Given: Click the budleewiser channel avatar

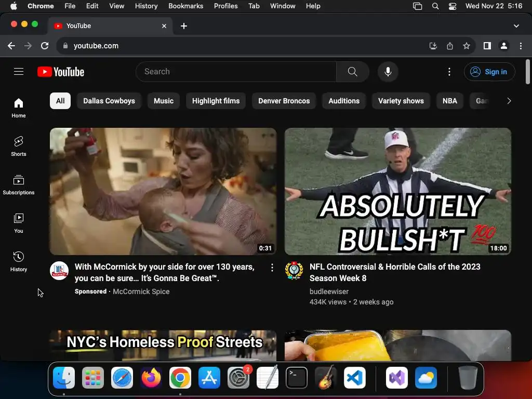Looking at the screenshot, I should point(294,270).
